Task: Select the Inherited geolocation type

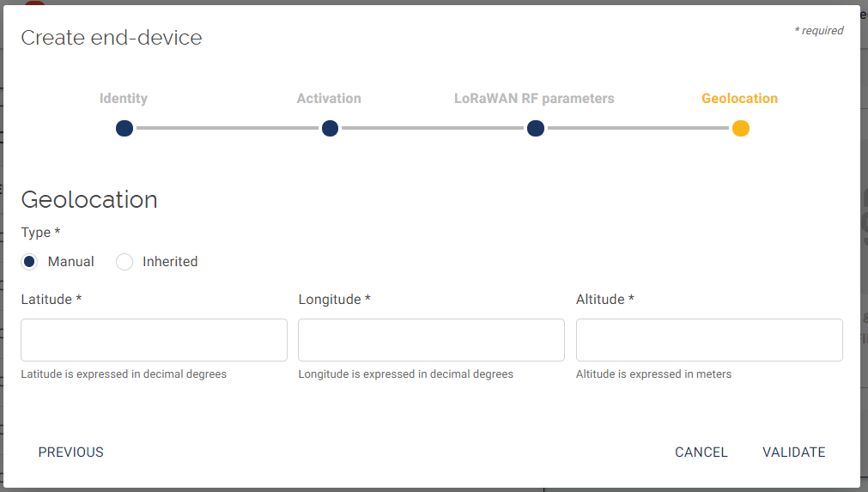Action: 125,262
